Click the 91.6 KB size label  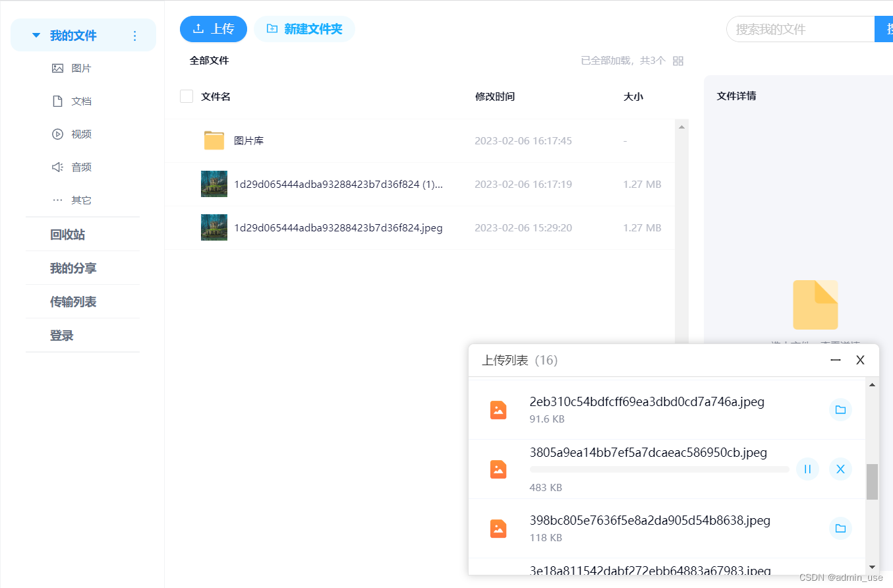546,419
